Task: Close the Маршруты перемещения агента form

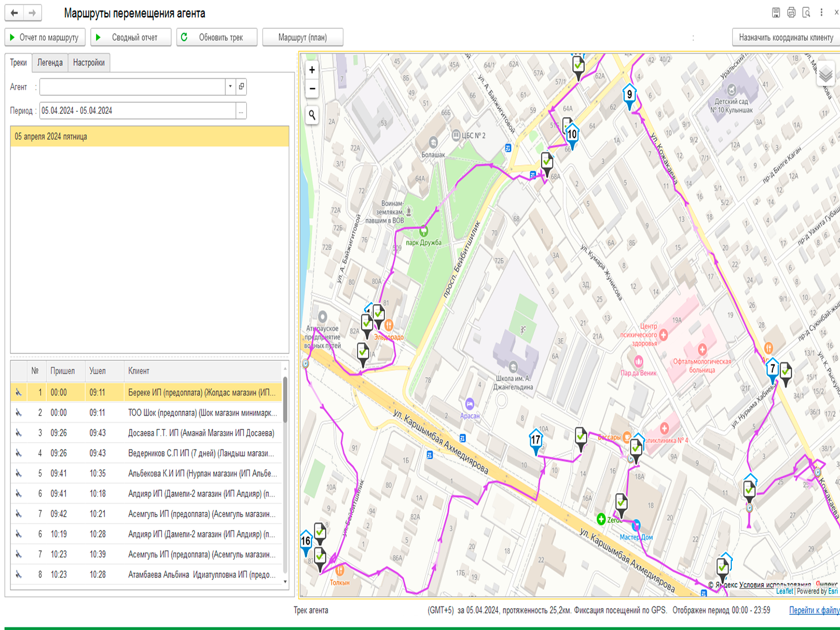Action: pyautogui.click(x=836, y=13)
